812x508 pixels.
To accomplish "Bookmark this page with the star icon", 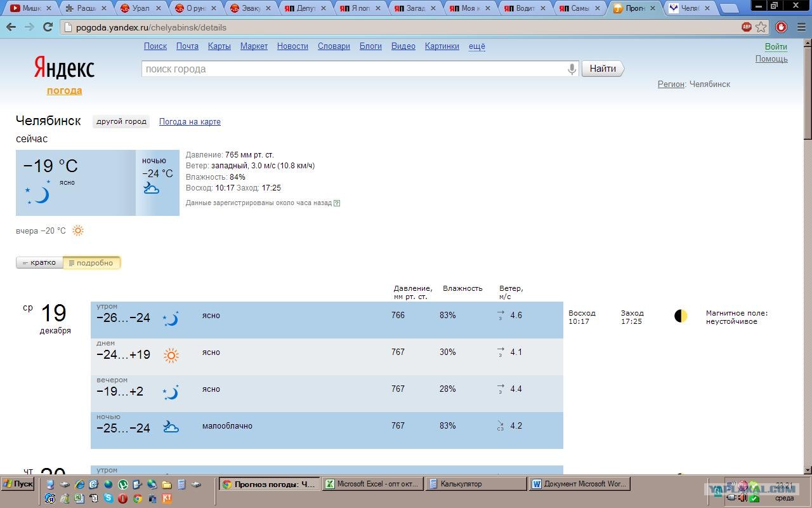I will (761, 27).
